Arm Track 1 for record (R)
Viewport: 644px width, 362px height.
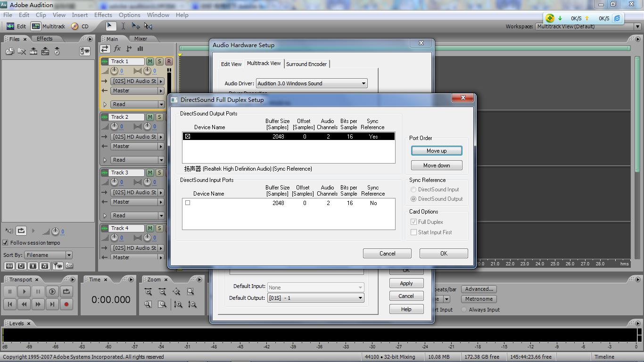tap(169, 61)
